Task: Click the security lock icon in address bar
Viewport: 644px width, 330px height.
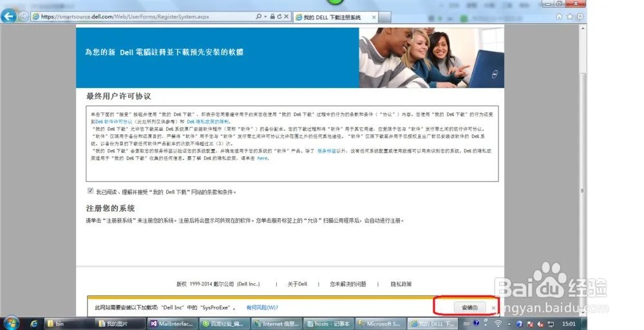Action: point(272,17)
